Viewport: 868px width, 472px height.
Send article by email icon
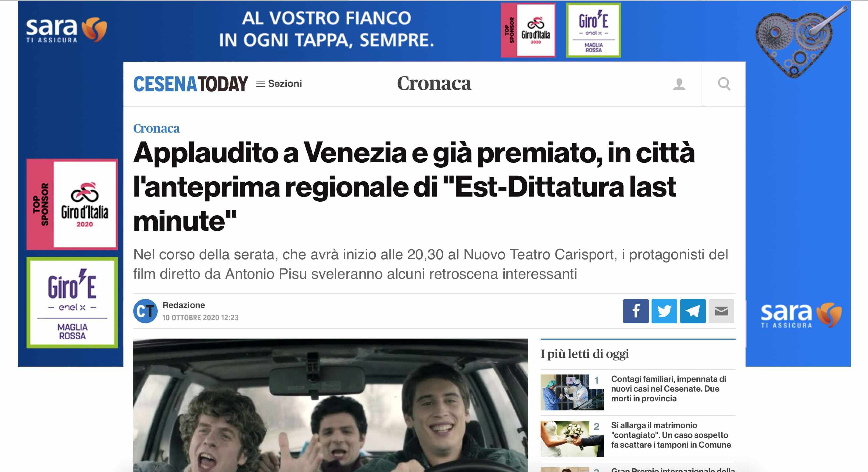tap(721, 311)
